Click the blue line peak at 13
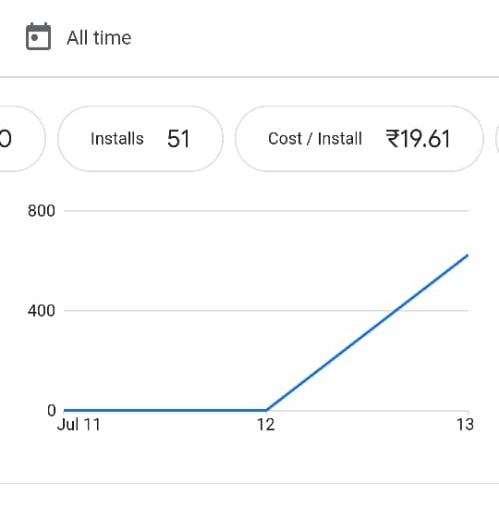Viewport: 499px width, 507px height. click(467, 256)
